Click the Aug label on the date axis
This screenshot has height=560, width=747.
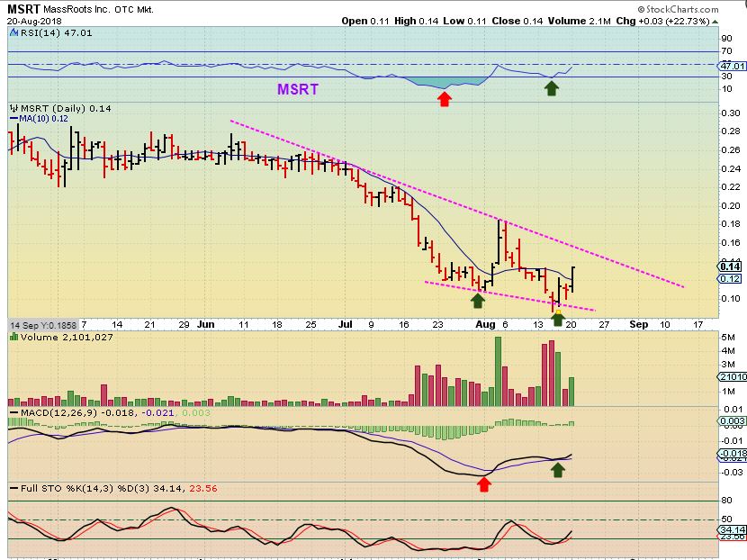pos(485,324)
